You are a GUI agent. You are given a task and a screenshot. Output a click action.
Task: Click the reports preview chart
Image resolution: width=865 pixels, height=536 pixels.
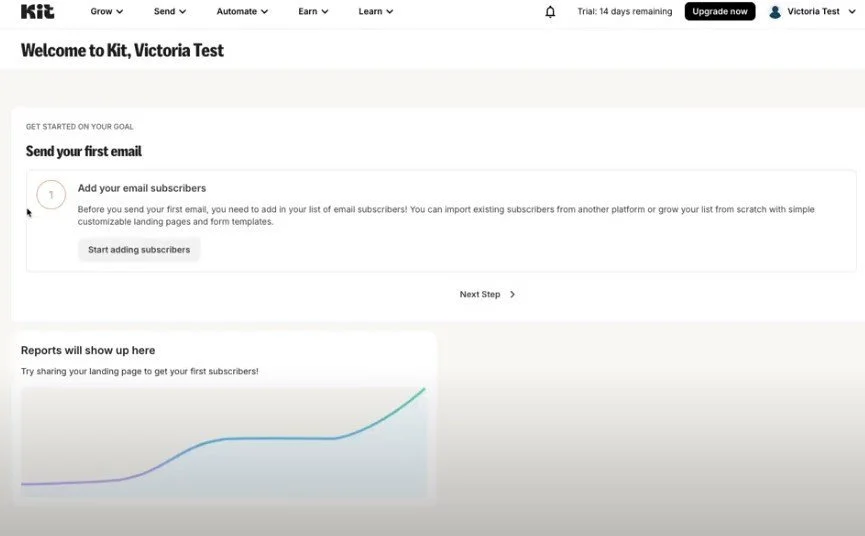(x=224, y=442)
